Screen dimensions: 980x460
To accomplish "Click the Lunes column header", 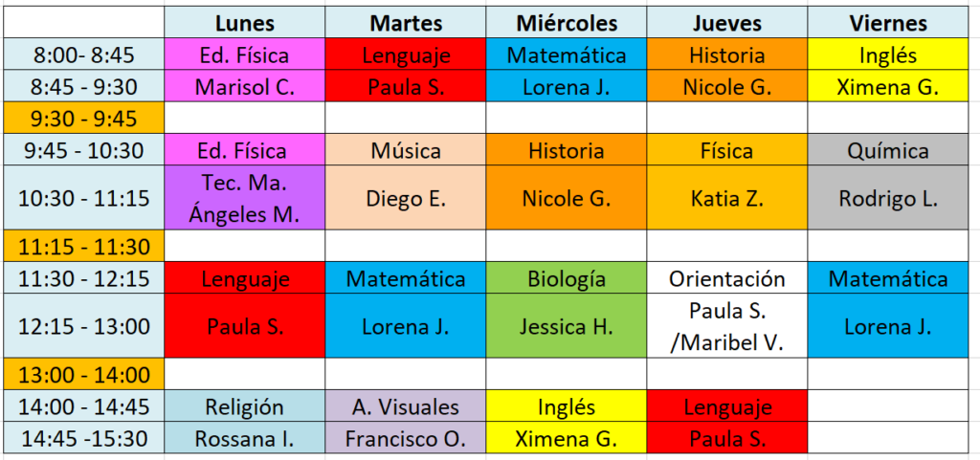I will 245,23.
